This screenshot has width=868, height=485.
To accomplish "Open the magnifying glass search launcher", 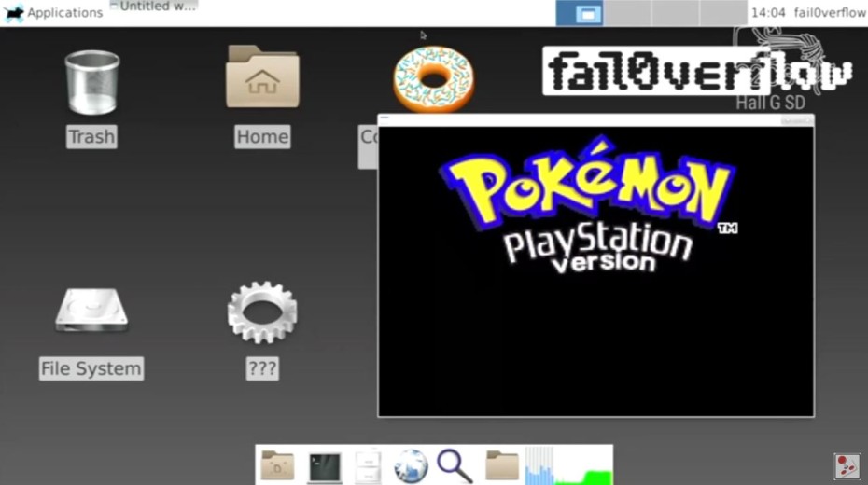I will [x=455, y=465].
